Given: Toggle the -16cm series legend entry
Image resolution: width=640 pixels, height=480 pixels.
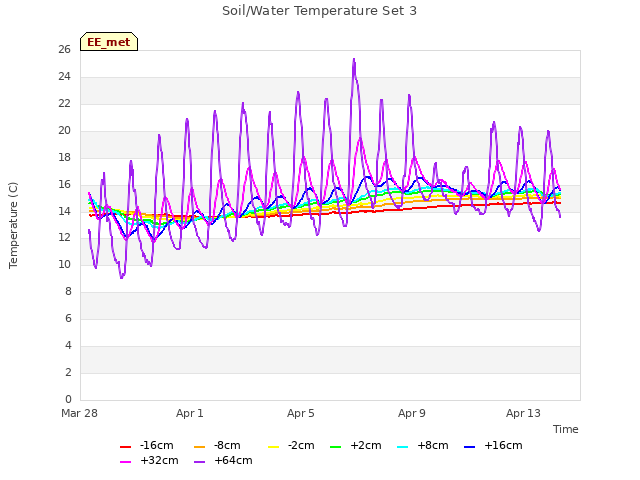Looking at the screenshot, I should 147,445.
